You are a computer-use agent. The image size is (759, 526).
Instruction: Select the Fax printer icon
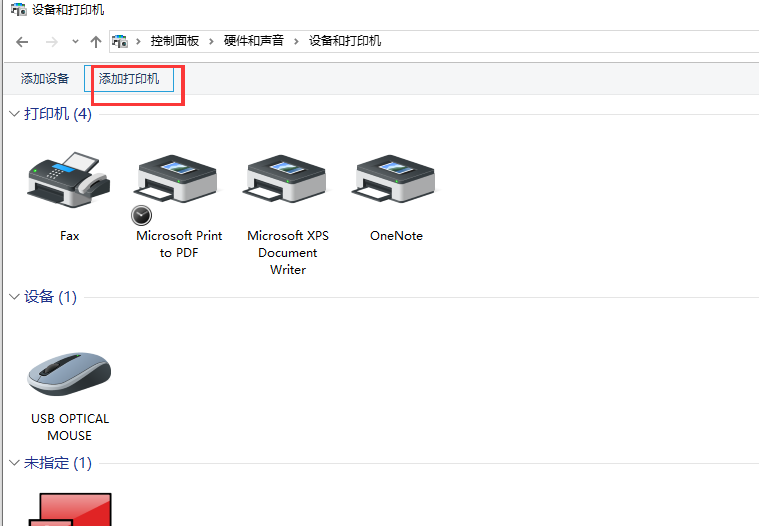(x=69, y=180)
